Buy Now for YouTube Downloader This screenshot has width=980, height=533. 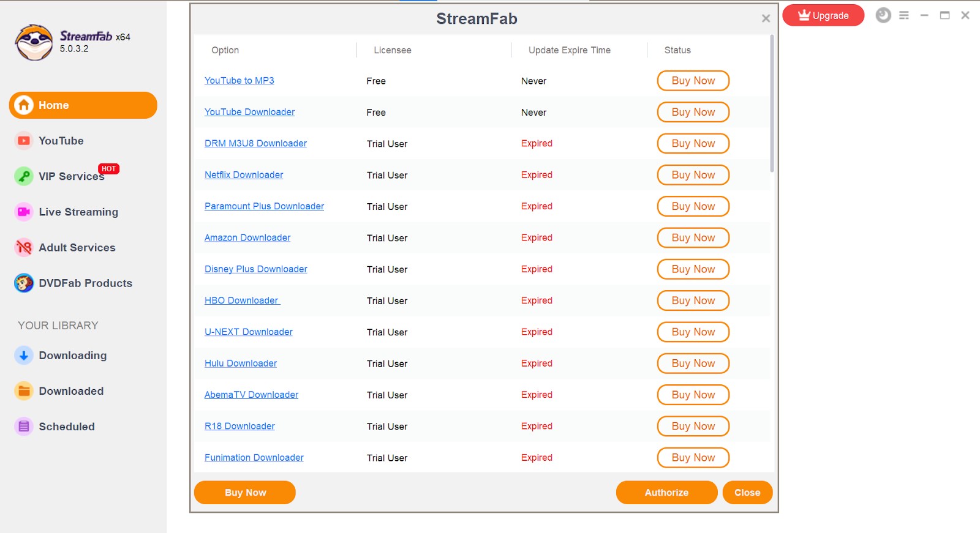693,112
